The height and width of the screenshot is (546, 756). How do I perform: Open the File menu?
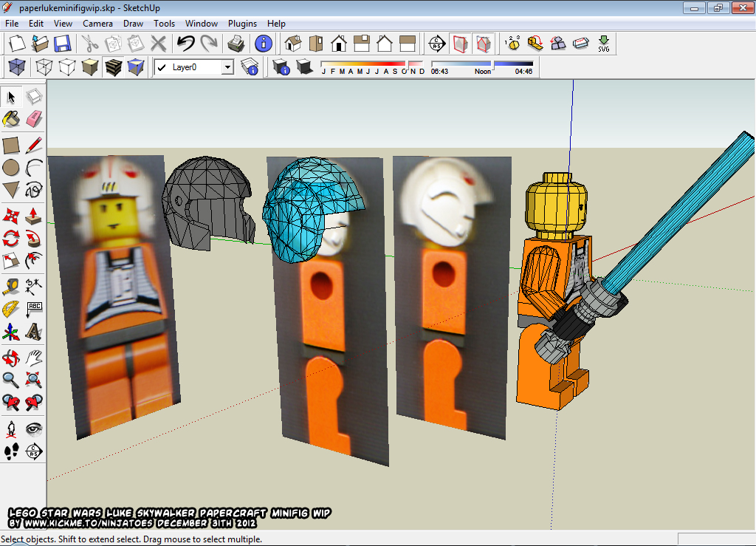[x=12, y=23]
